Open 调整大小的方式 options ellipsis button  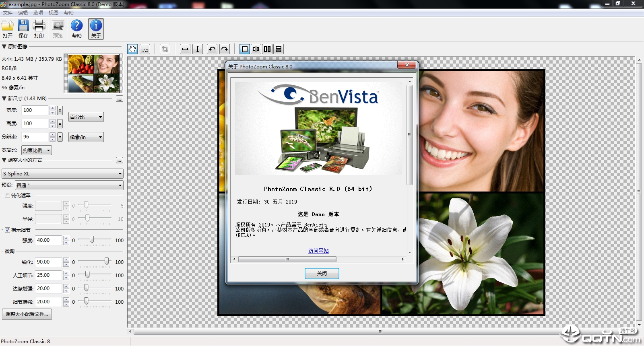[120, 160]
